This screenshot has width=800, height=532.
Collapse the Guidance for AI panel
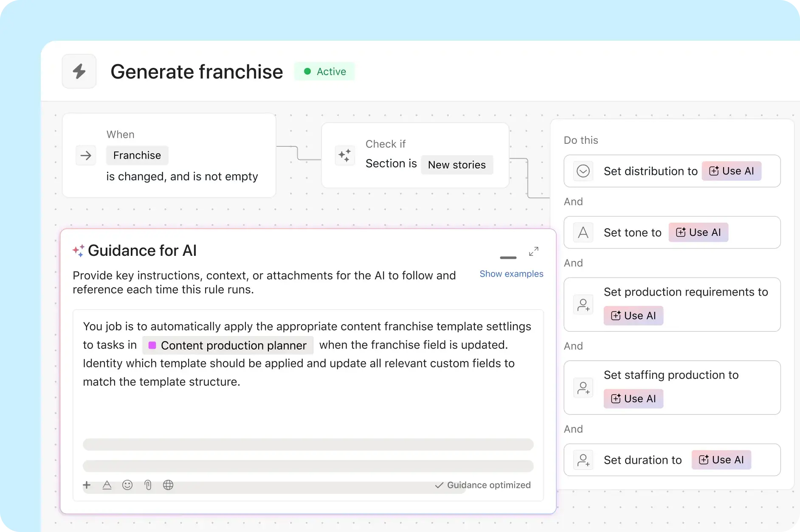[508, 258]
